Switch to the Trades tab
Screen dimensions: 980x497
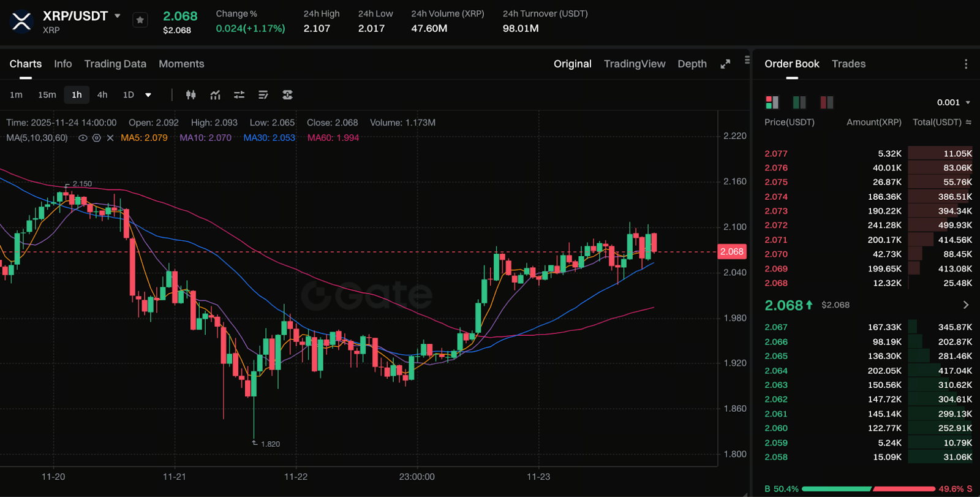[848, 64]
